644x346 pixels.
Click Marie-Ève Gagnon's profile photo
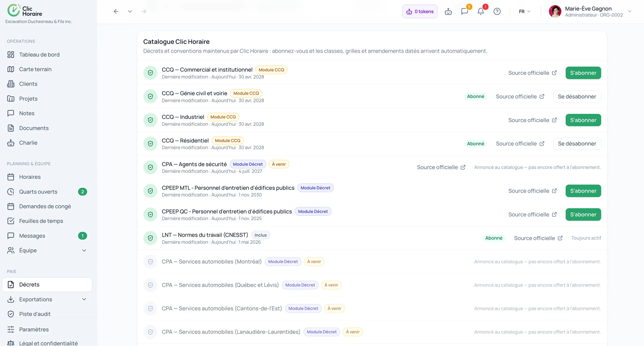pyautogui.click(x=555, y=11)
